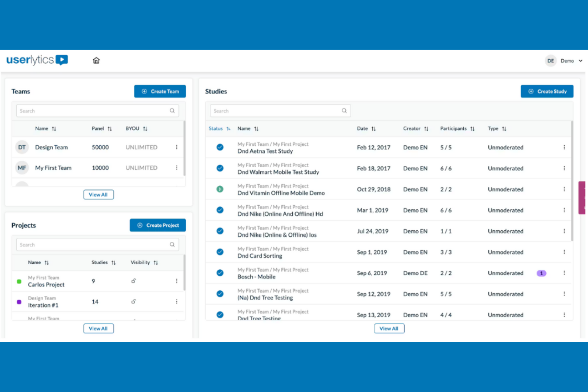The height and width of the screenshot is (392, 588).
Task: Toggle visibility lock for Iteration #1 project
Action: (134, 301)
